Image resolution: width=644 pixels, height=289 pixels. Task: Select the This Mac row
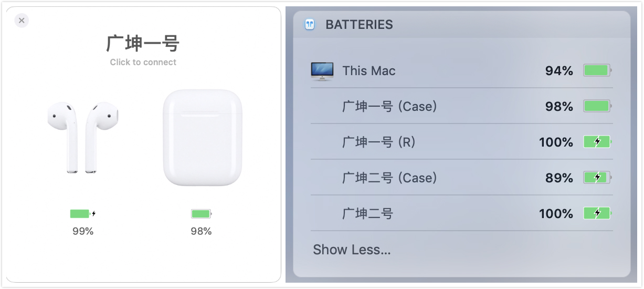[x=369, y=71]
